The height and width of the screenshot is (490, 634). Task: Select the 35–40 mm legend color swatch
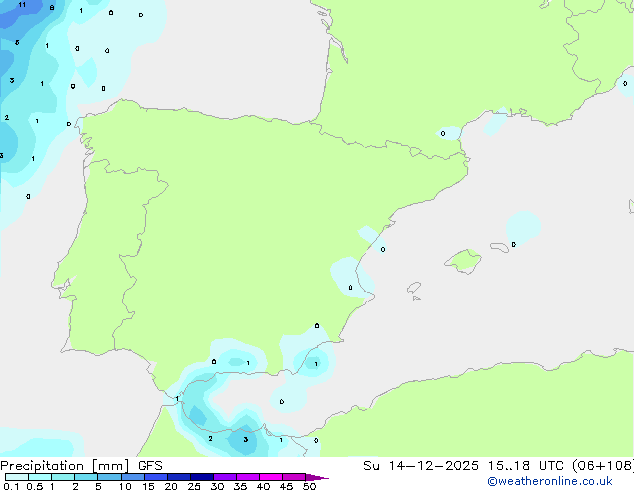[x=247, y=477]
